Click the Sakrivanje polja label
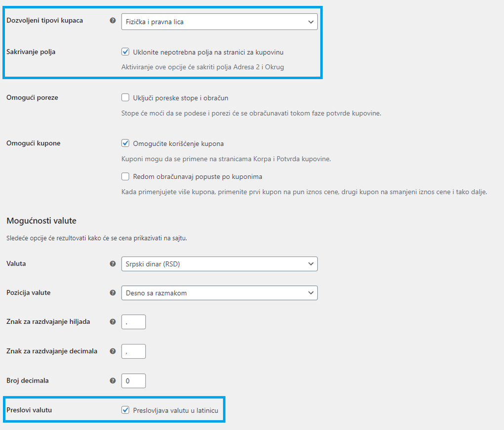This screenshot has height=430, width=504. point(31,52)
